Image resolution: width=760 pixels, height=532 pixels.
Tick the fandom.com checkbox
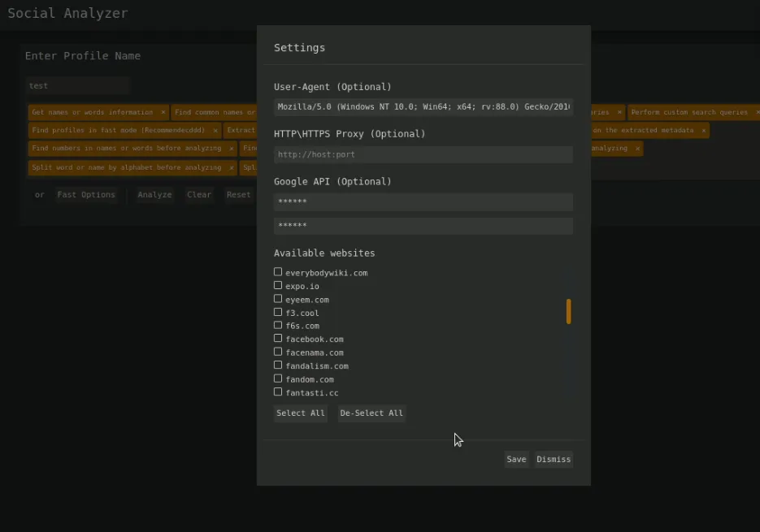pyautogui.click(x=278, y=378)
